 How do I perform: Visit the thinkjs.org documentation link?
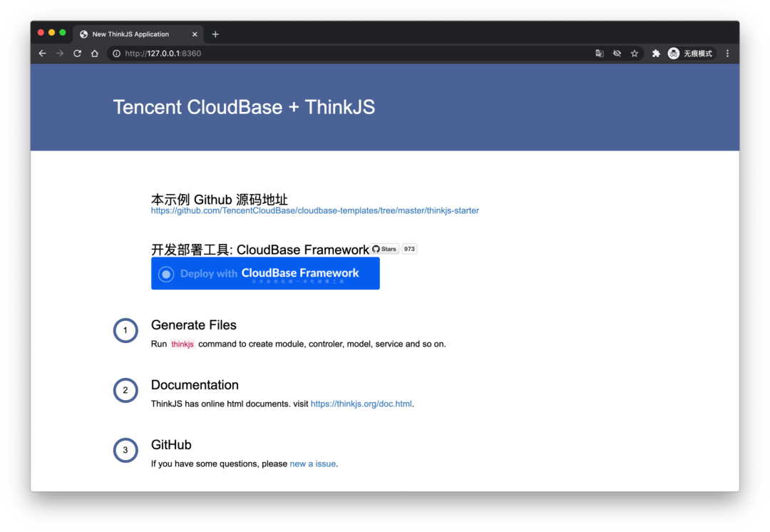pyautogui.click(x=361, y=404)
